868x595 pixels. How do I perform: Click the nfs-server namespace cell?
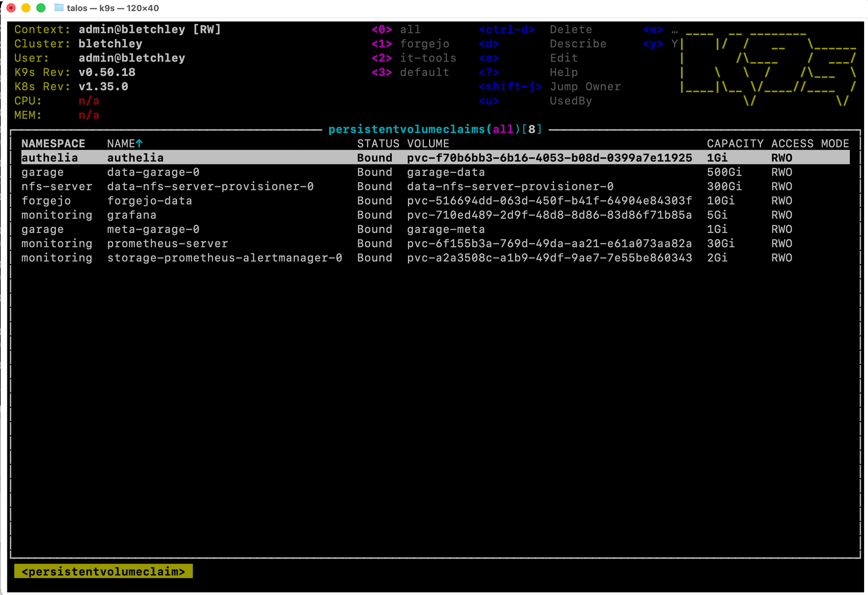(x=57, y=186)
